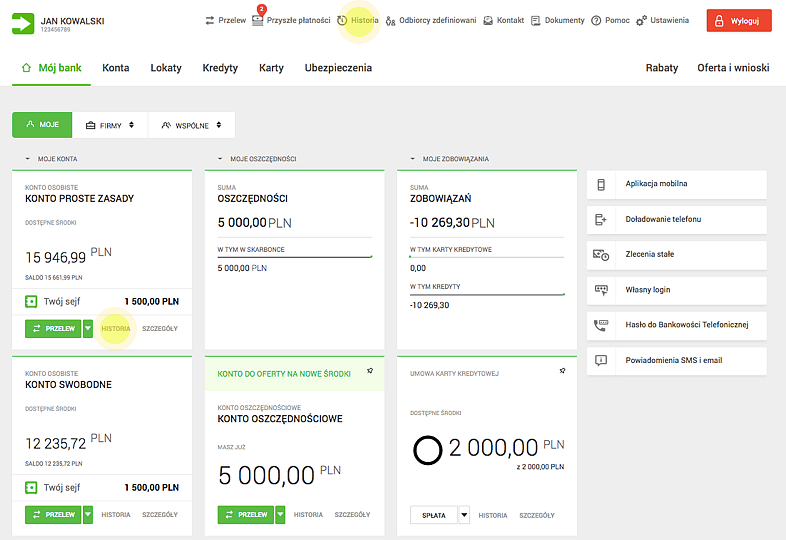This screenshot has width=786, height=540.
Task: Open Zlecenia stałe shortcut
Action: (x=677, y=255)
